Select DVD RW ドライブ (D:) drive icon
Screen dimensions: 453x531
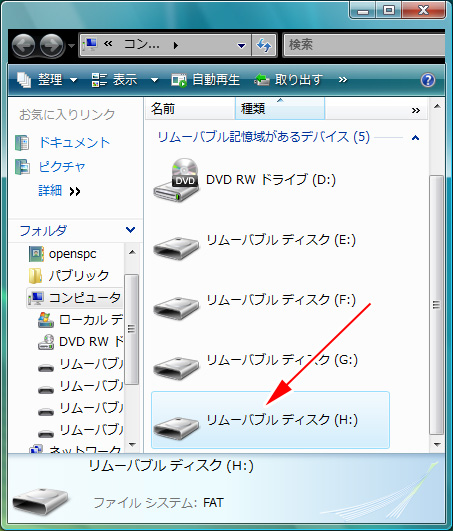point(175,180)
